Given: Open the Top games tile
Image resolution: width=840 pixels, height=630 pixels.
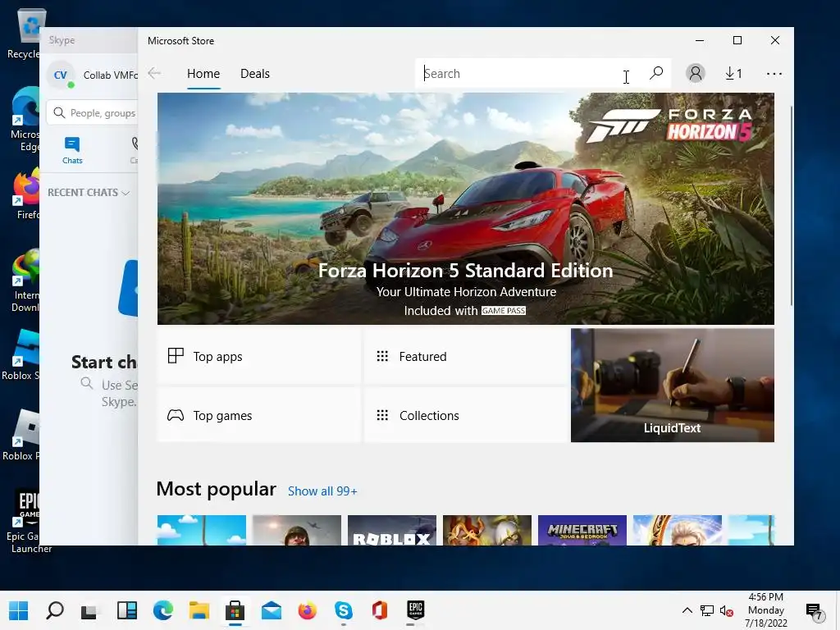Looking at the screenshot, I should pyautogui.click(x=258, y=415).
